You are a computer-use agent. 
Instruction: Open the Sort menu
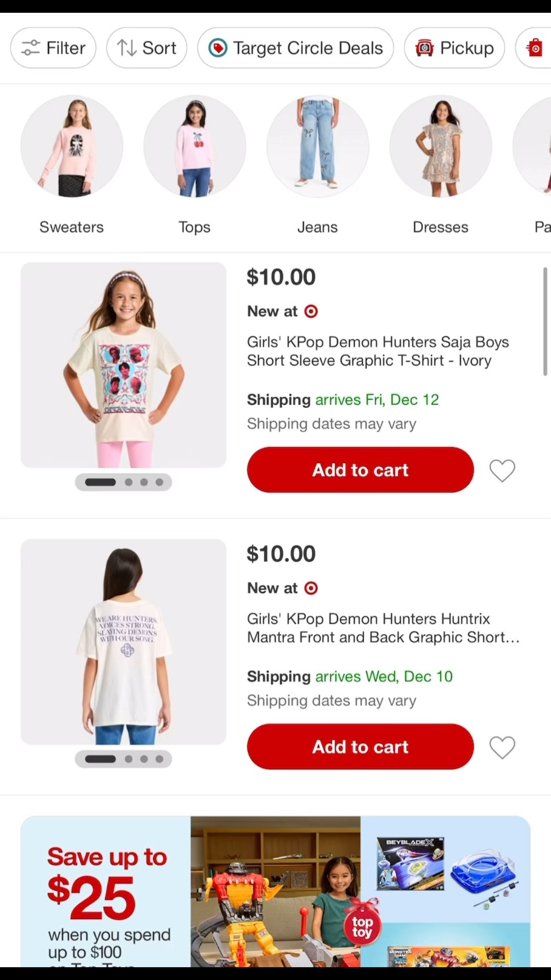(x=146, y=48)
